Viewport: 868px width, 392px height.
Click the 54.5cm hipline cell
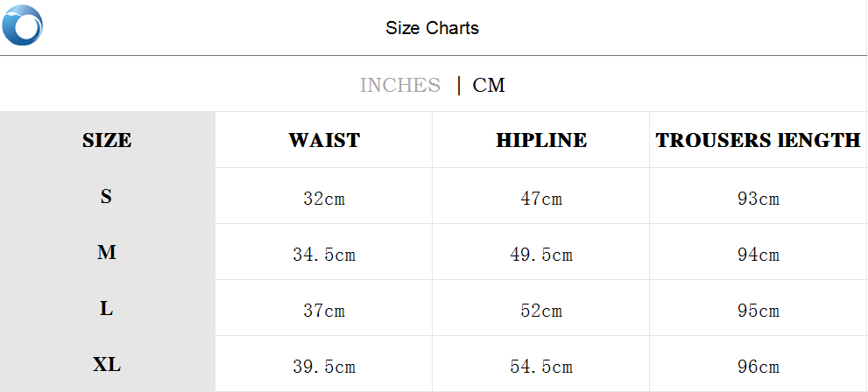pyautogui.click(x=541, y=367)
